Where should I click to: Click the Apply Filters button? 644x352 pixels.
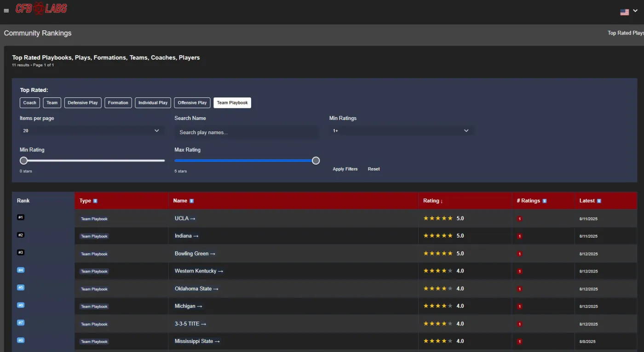[x=345, y=169]
